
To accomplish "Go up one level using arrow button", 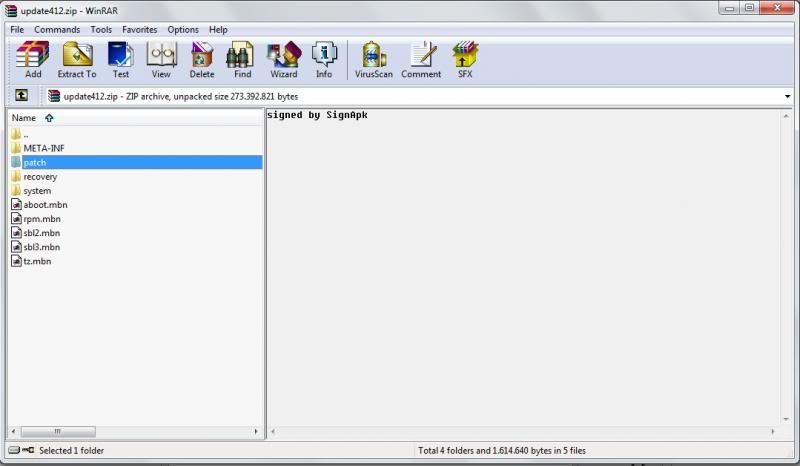I will (21, 95).
